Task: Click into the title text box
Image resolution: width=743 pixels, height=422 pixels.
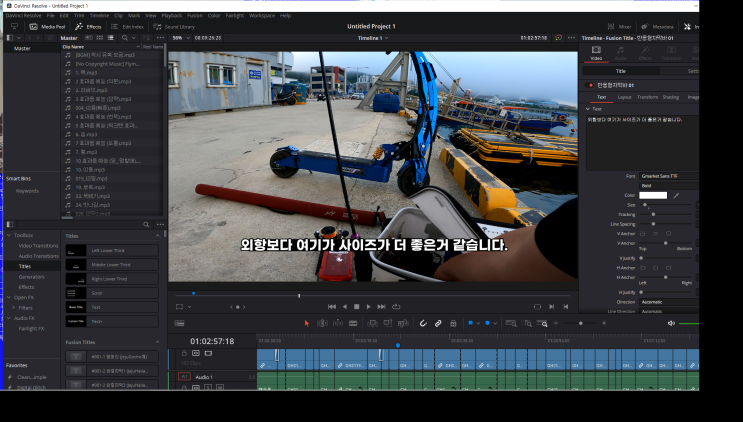Action: [x=643, y=142]
